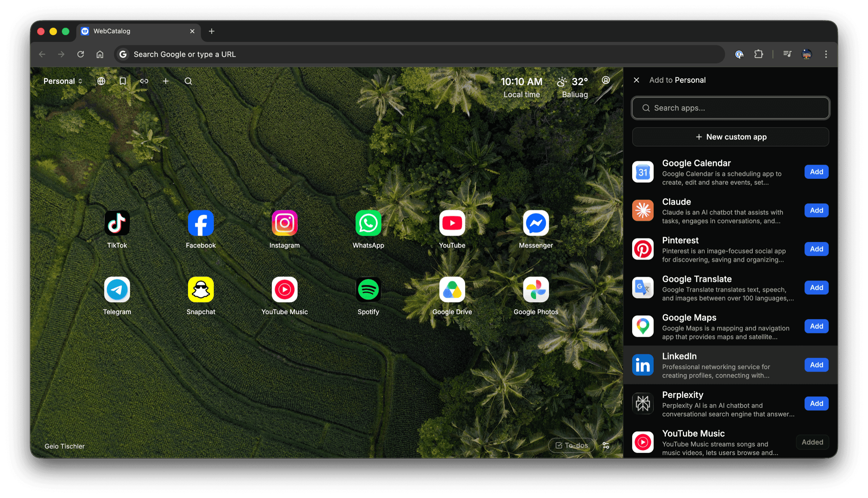This screenshot has width=868, height=498.
Task: Select the Google Maps icon in app list
Action: coord(643,327)
